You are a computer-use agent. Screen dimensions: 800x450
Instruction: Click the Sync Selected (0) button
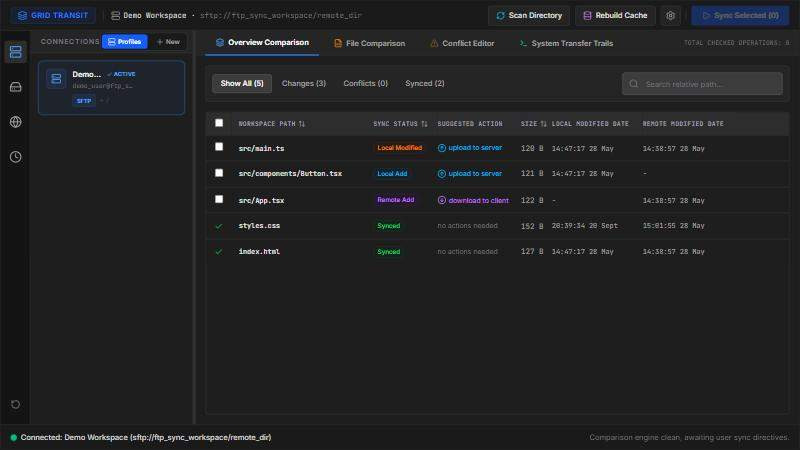[x=740, y=16]
